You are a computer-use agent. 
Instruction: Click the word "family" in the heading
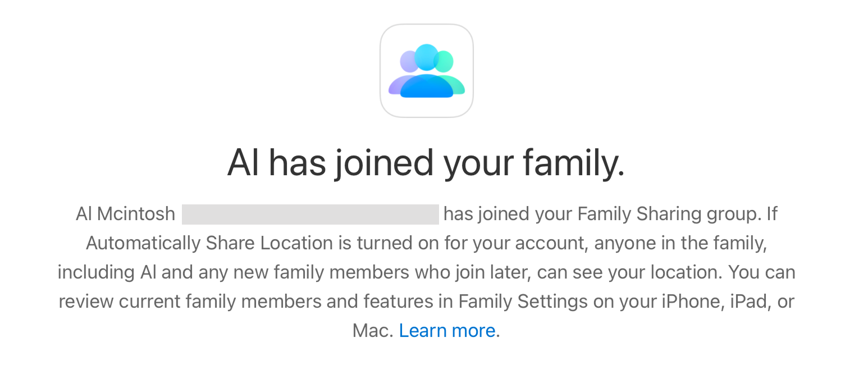pyautogui.click(x=573, y=163)
